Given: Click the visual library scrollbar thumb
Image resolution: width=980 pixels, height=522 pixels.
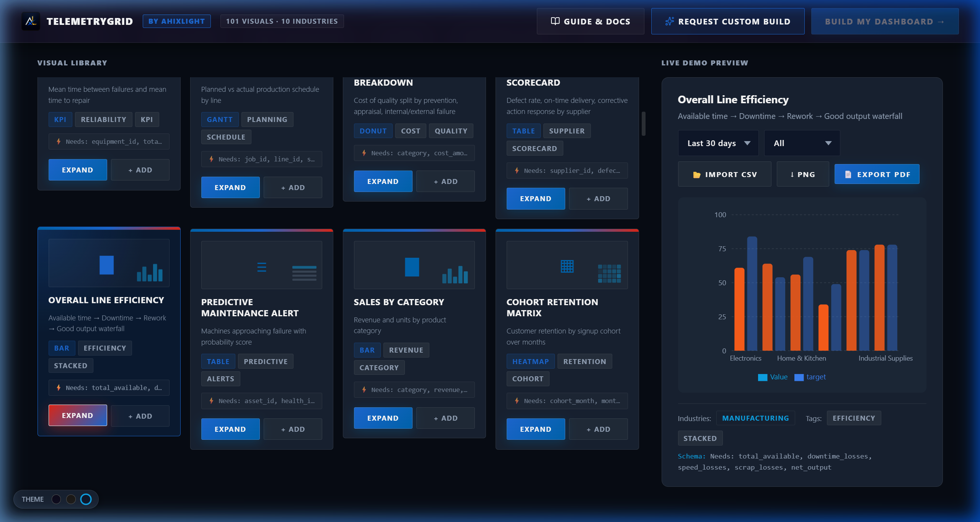Looking at the screenshot, I should click(x=643, y=124).
